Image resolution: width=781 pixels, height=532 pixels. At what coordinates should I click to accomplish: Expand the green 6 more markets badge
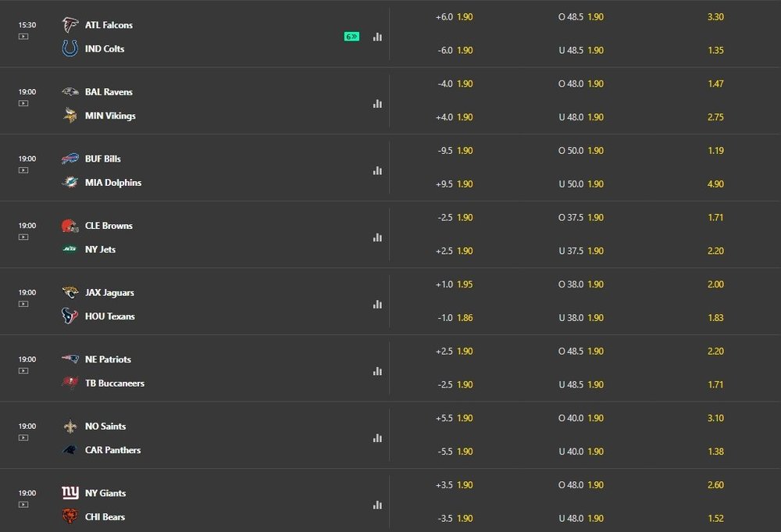point(351,37)
